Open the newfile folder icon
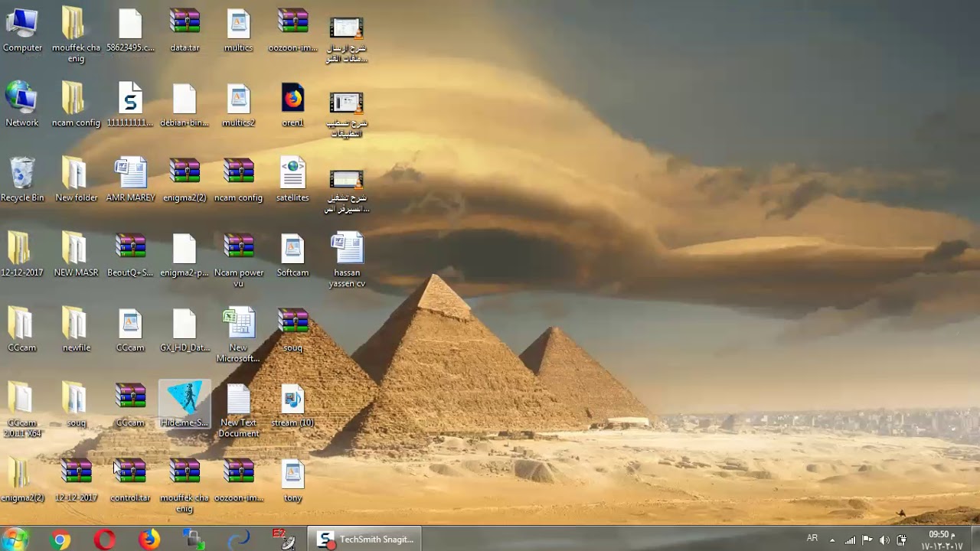Image resolution: width=980 pixels, height=551 pixels. [77, 331]
